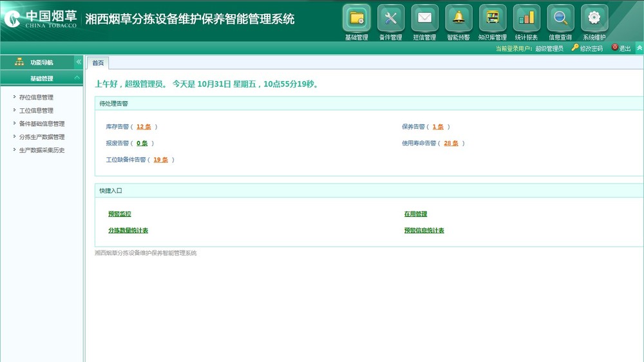The height and width of the screenshot is (362, 644).
Task: Open 存位信息管理 in the sidebar
Action: [x=36, y=97]
